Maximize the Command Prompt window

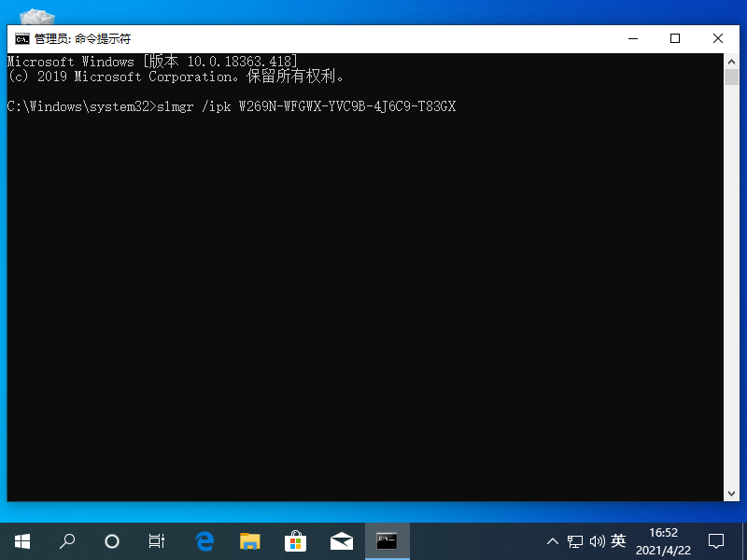(675, 38)
